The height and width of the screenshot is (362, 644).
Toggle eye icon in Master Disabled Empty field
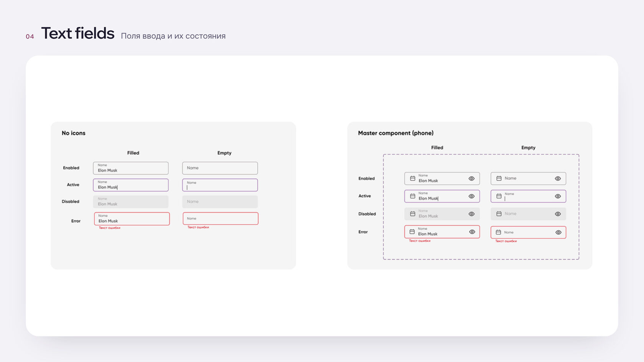click(558, 214)
